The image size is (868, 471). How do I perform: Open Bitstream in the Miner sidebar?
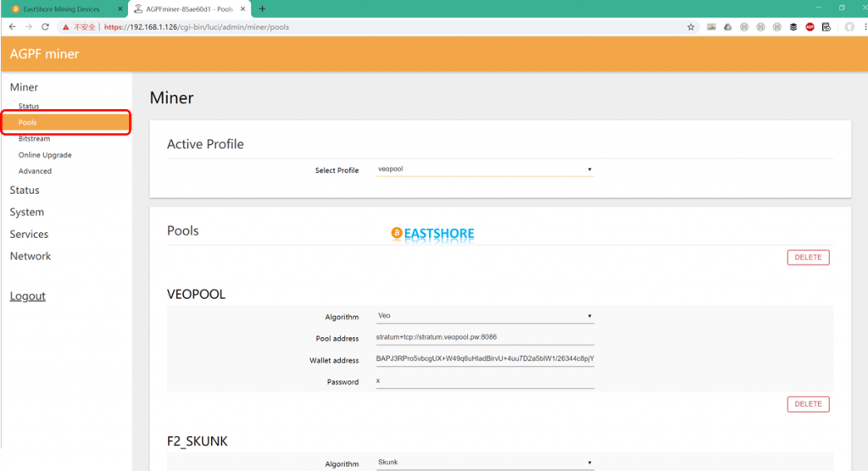pyautogui.click(x=34, y=139)
